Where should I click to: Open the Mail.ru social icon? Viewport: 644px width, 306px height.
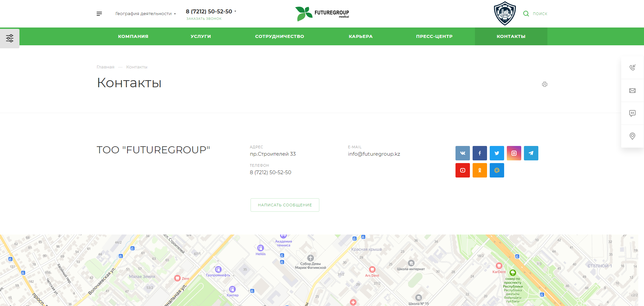(497, 170)
